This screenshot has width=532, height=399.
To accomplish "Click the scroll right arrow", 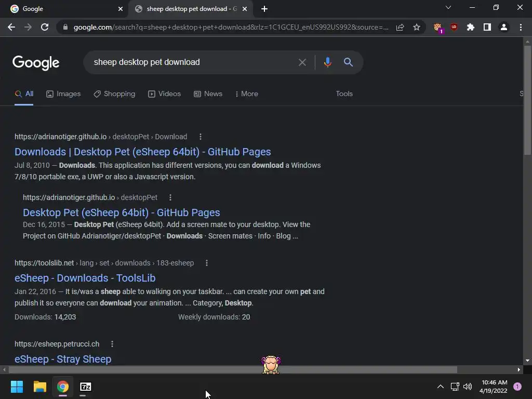I will click(519, 370).
